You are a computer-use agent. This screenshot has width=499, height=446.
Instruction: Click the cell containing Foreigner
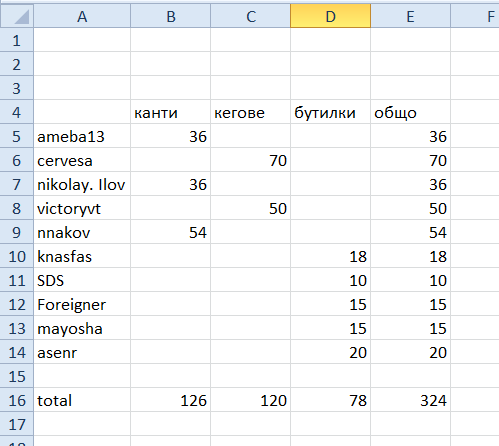point(82,304)
